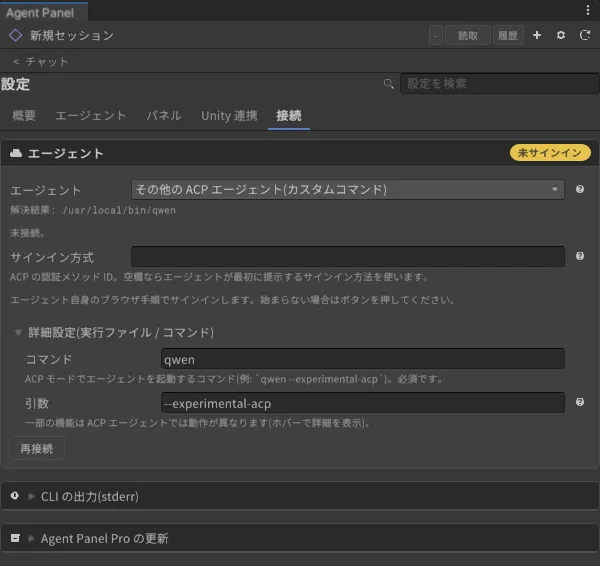The height and width of the screenshot is (566, 600).
Task: Click the 新規セッション title
Action: click(x=72, y=36)
